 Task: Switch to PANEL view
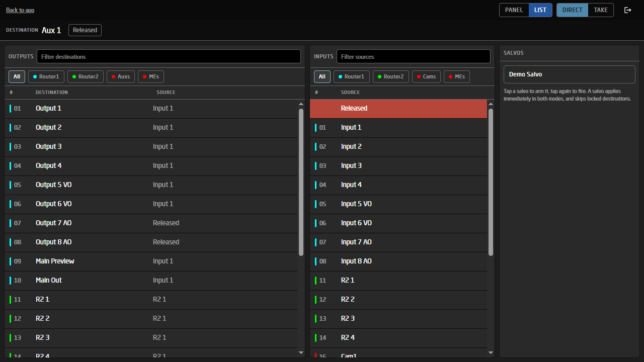tap(514, 10)
